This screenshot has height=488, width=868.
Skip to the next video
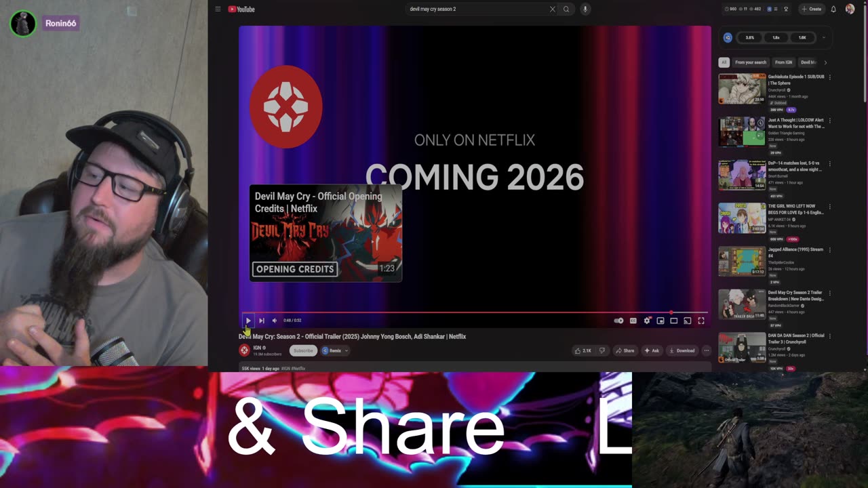pyautogui.click(x=262, y=321)
